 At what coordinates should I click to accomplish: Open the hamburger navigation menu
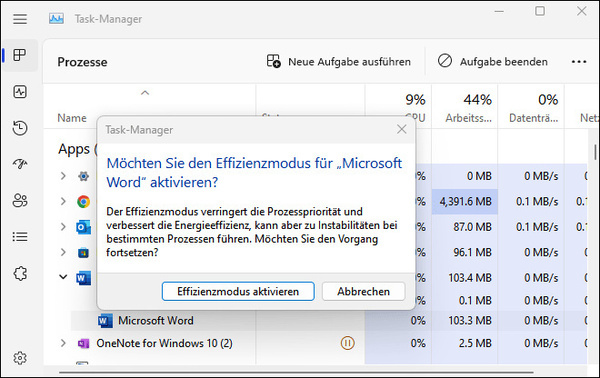pyautogui.click(x=20, y=19)
